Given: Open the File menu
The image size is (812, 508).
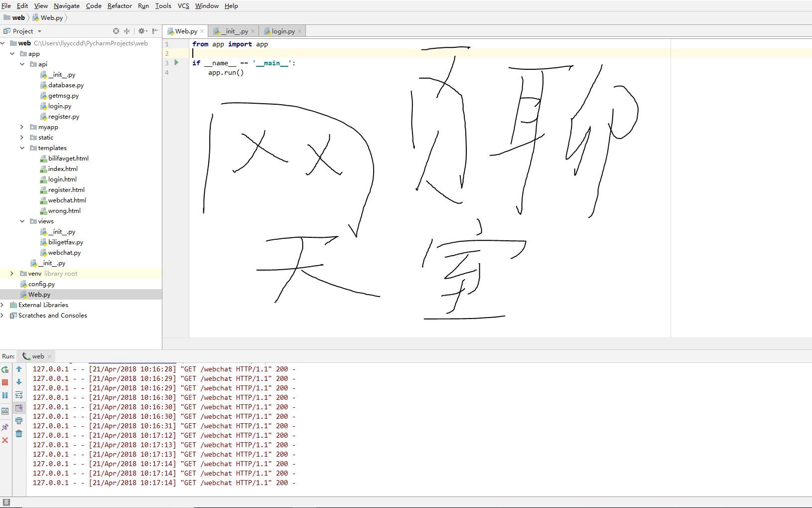Looking at the screenshot, I should 6,5.
